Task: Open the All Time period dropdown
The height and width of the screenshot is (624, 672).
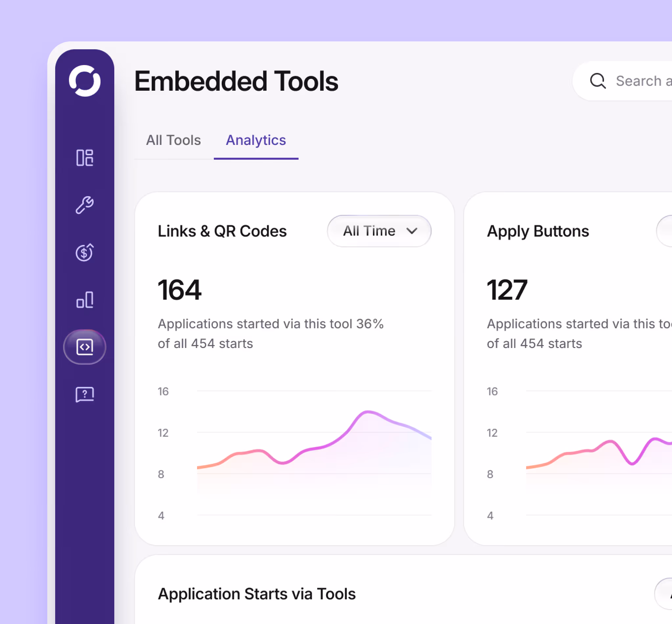Action: point(379,231)
